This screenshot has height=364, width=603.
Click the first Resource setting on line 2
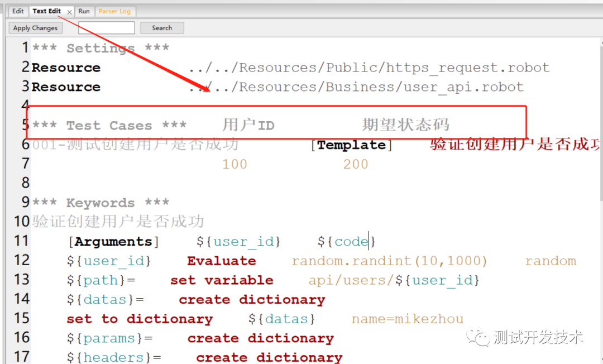66,68
